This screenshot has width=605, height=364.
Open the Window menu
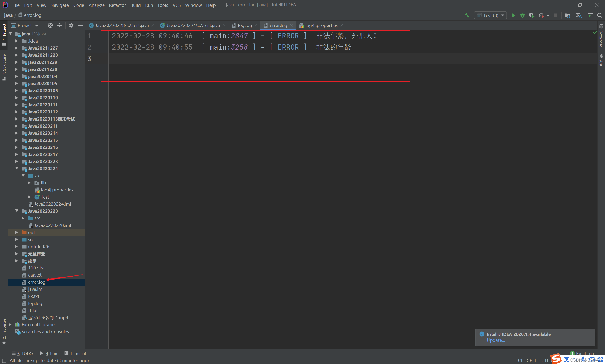(x=194, y=5)
